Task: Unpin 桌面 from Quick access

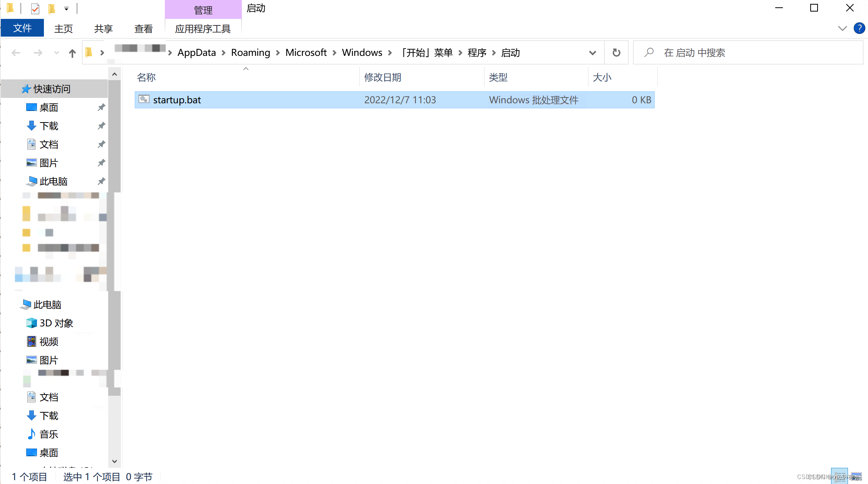Action: pyautogui.click(x=101, y=107)
